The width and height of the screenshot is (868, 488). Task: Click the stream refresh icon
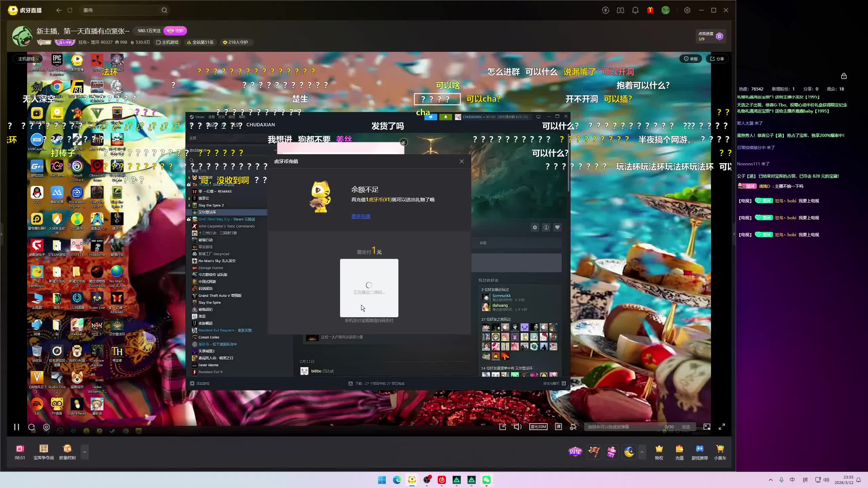pos(32,427)
